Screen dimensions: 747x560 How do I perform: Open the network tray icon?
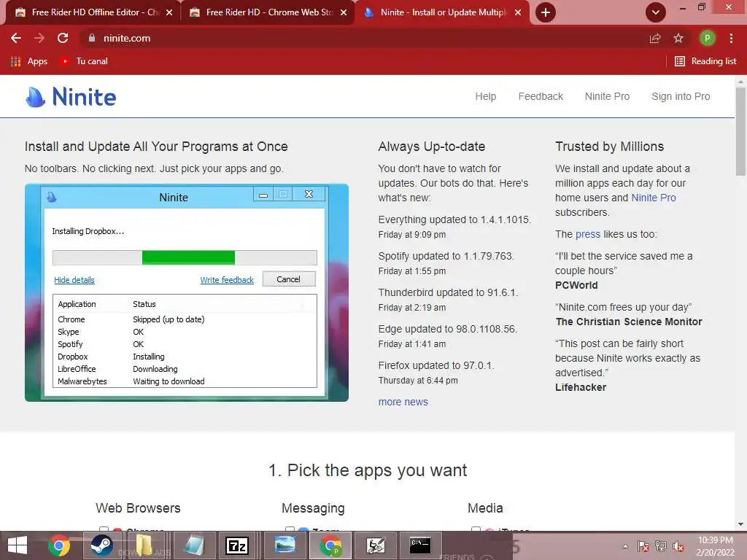point(661,546)
